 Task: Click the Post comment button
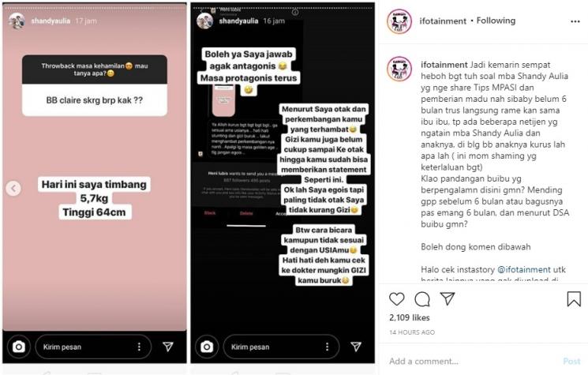[x=571, y=361]
